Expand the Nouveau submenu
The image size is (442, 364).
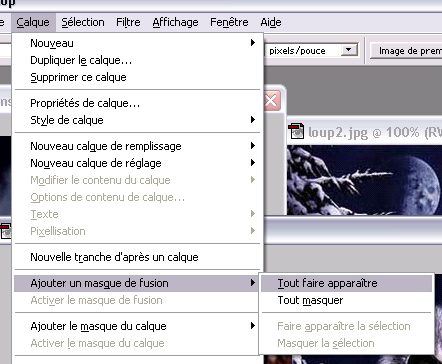(x=137, y=43)
